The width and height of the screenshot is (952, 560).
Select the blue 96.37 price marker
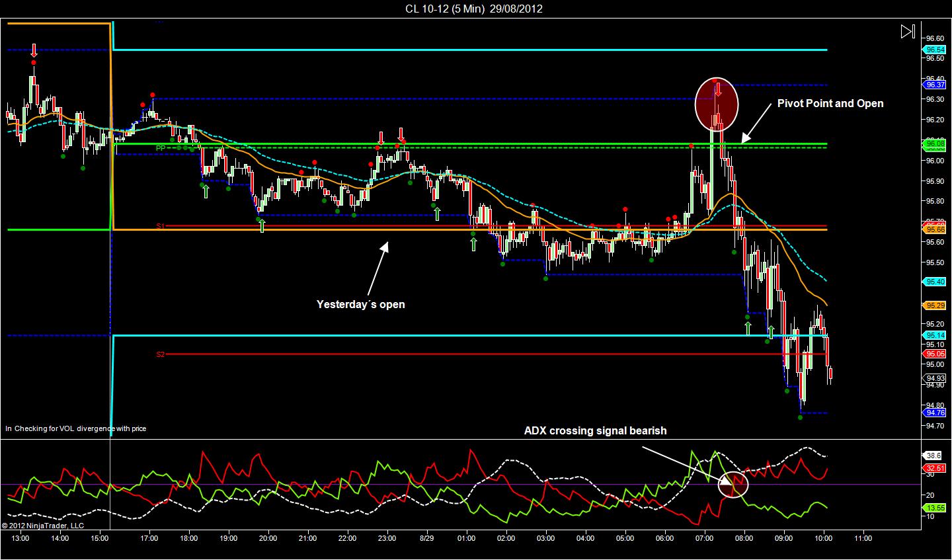pyautogui.click(x=934, y=84)
